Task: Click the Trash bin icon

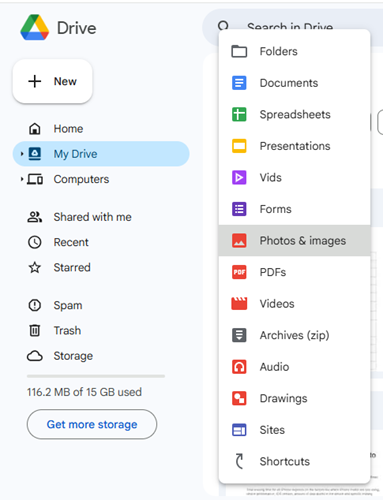Action: point(35,330)
